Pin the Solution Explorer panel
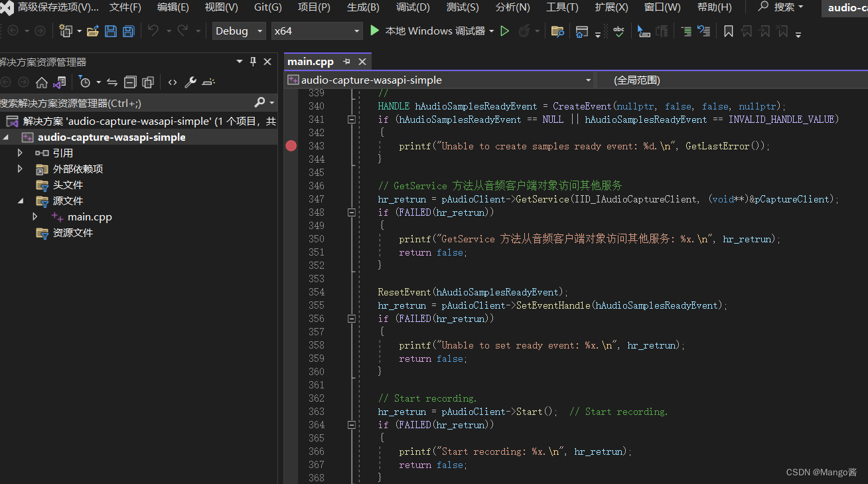 click(x=253, y=62)
